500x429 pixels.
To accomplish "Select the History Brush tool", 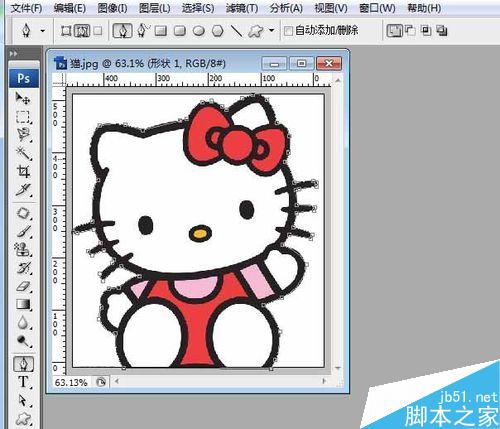I will 23,268.
